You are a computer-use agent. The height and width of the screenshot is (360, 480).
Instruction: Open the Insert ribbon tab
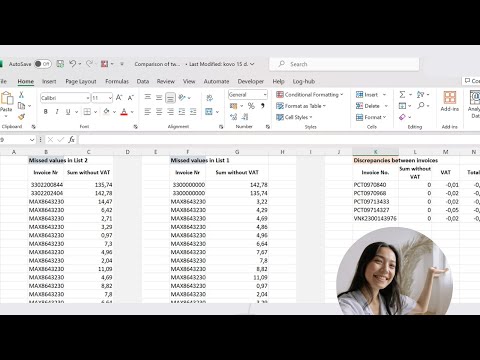point(49,81)
